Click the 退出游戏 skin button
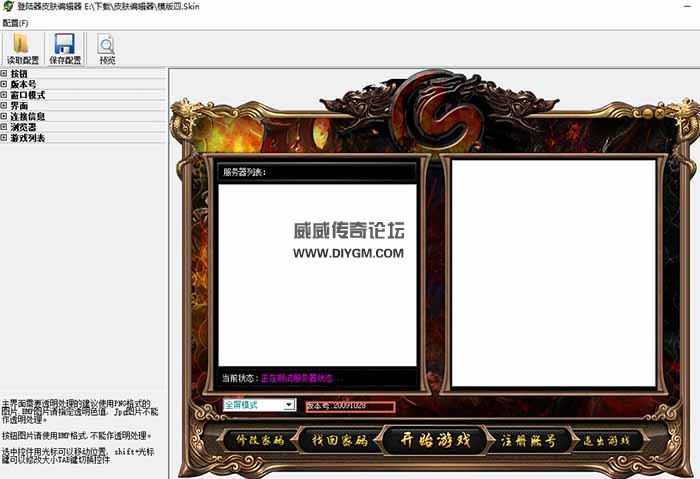 (x=607, y=441)
